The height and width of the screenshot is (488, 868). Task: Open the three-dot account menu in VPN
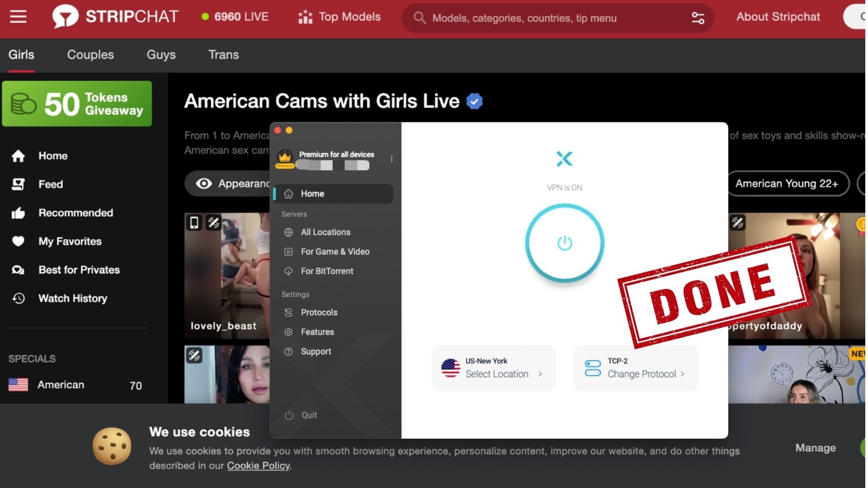(392, 159)
